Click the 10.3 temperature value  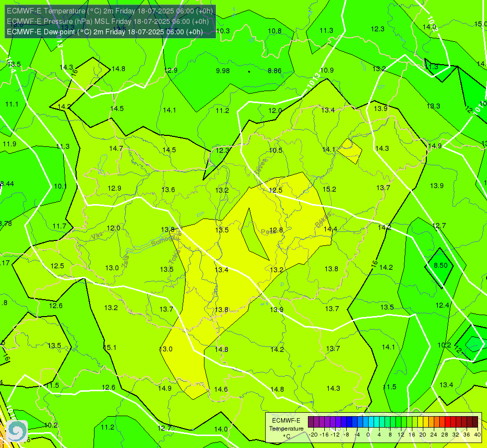pyautogui.click(x=223, y=31)
